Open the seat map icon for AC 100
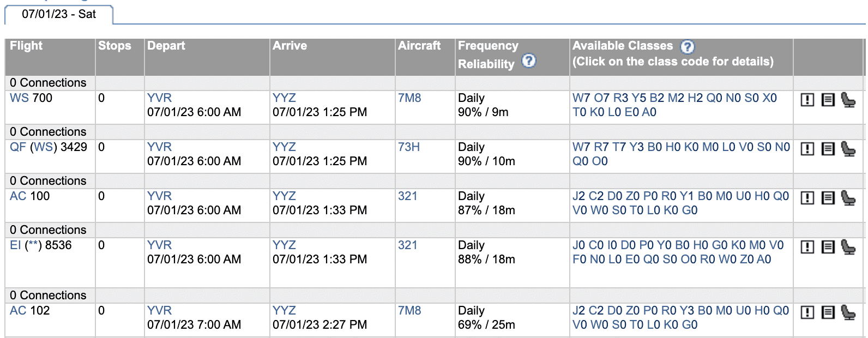 [x=848, y=198]
